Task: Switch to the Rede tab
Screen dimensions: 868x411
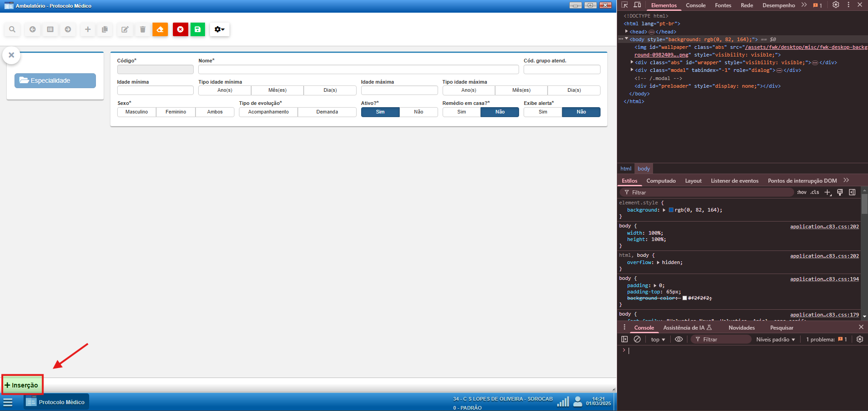Action: pos(747,5)
